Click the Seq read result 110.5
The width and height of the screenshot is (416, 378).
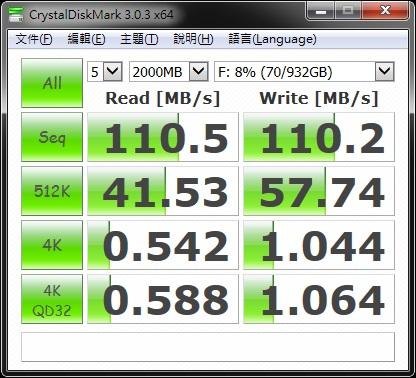pos(163,137)
